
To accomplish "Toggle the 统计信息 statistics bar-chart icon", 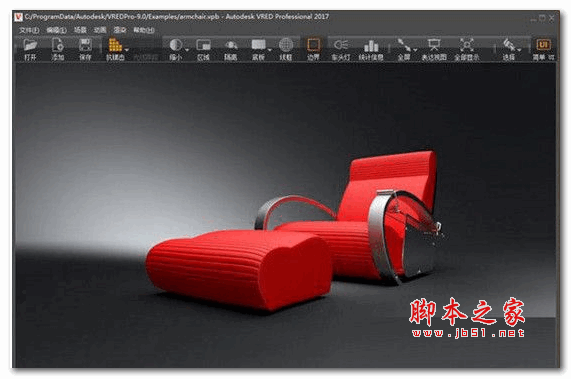I will click(x=371, y=46).
